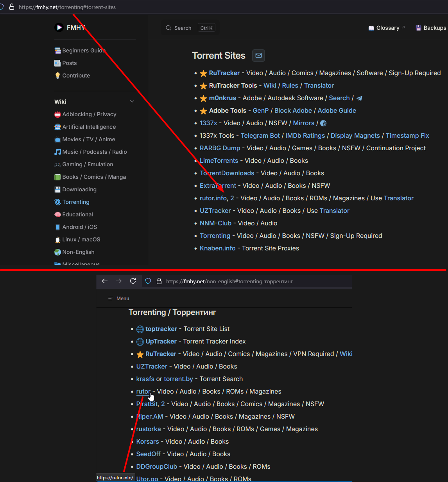Image resolution: width=448 pixels, height=482 pixels.
Task: Click the rutor link under Torrenting / Торрентинг
Action: point(143,391)
